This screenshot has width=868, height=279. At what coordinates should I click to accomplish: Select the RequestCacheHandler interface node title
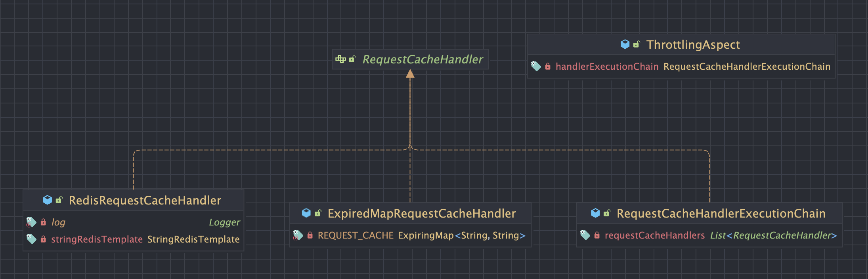[x=423, y=59]
